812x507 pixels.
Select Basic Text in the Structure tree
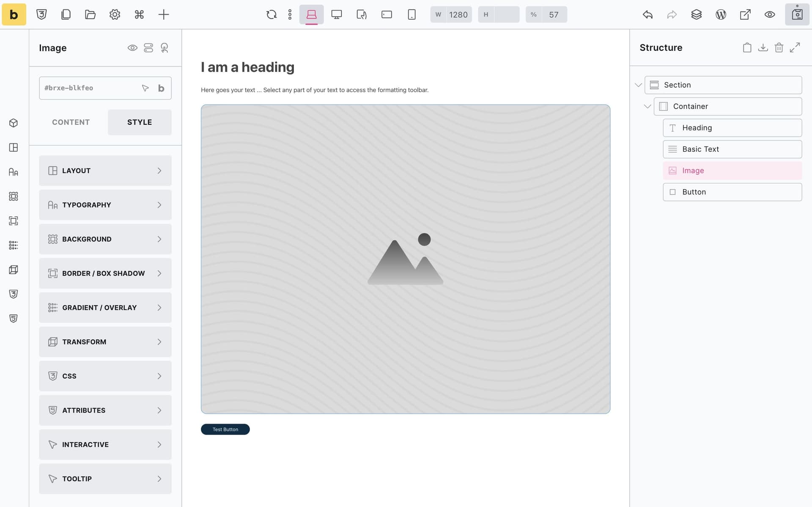732,149
